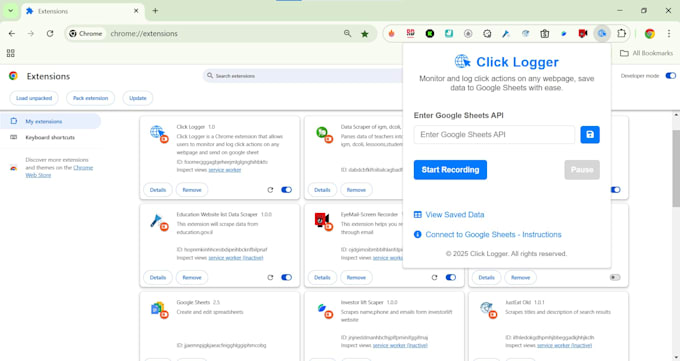Open the tab search chevron dropdown
Viewport: 680px width, 361px height.
pos(10,11)
